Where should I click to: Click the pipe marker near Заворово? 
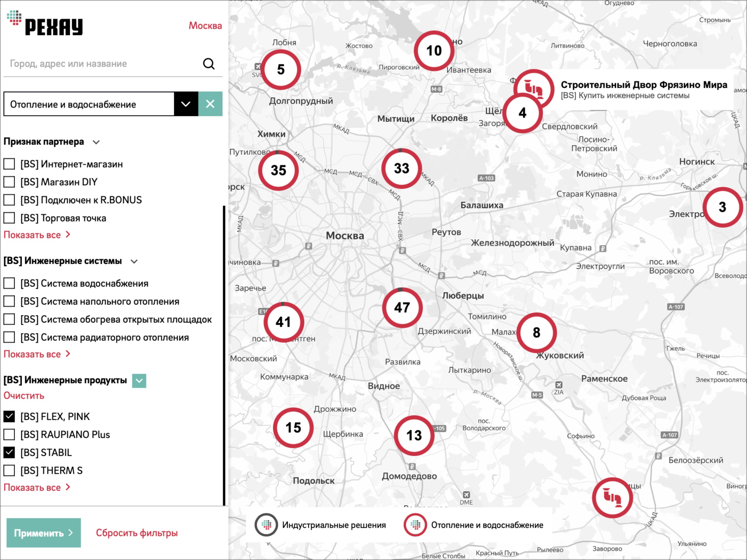coord(612,498)
